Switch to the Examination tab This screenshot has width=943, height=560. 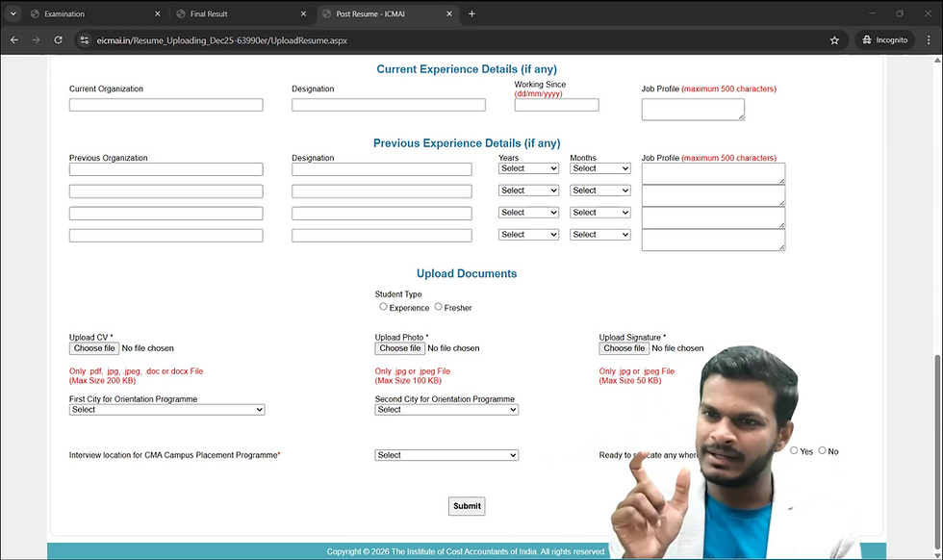point(95,13)
